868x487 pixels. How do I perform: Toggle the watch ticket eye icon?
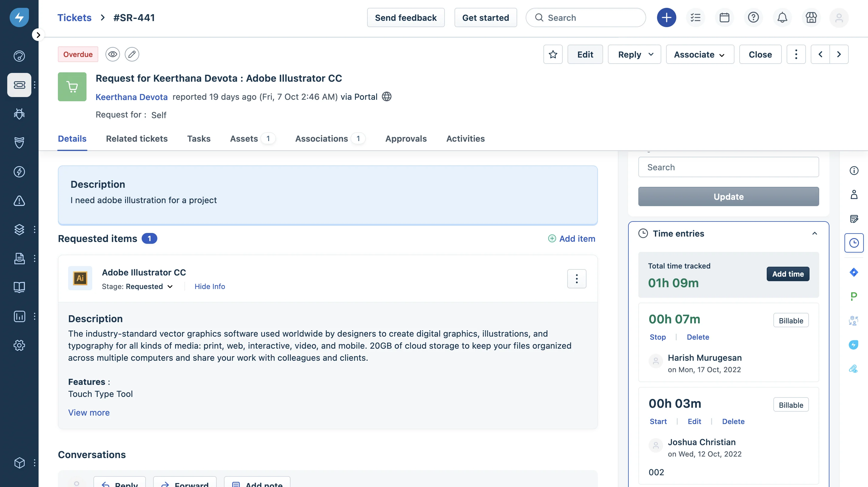click(x=112, y=54)
